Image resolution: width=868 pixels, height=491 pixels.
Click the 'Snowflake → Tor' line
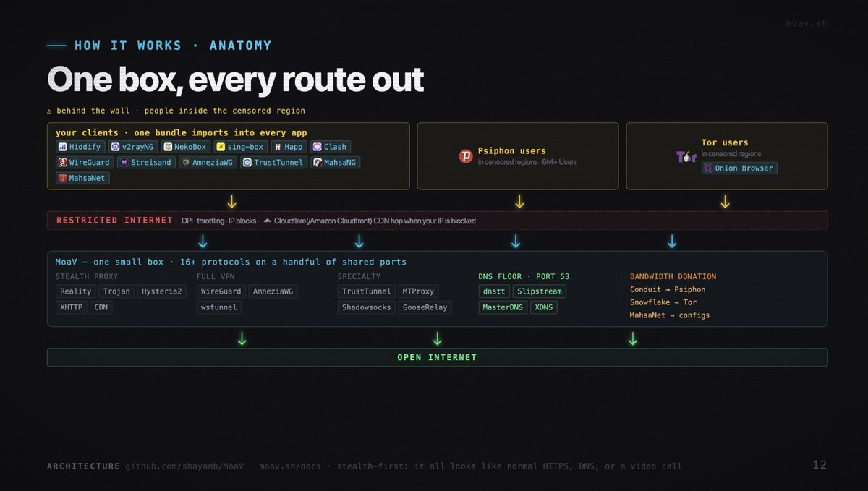tap(663, 302)
